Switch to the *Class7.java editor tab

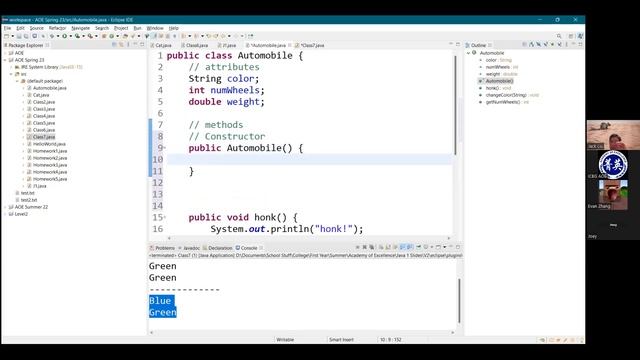pos(310,45)
